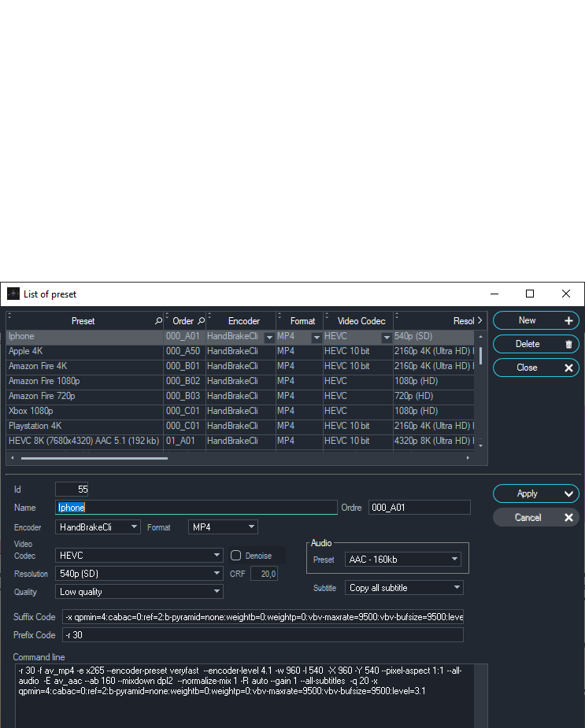Click the trash icon on Delete button
Screen dimensions: 585x728
click(x=568, y=344)
